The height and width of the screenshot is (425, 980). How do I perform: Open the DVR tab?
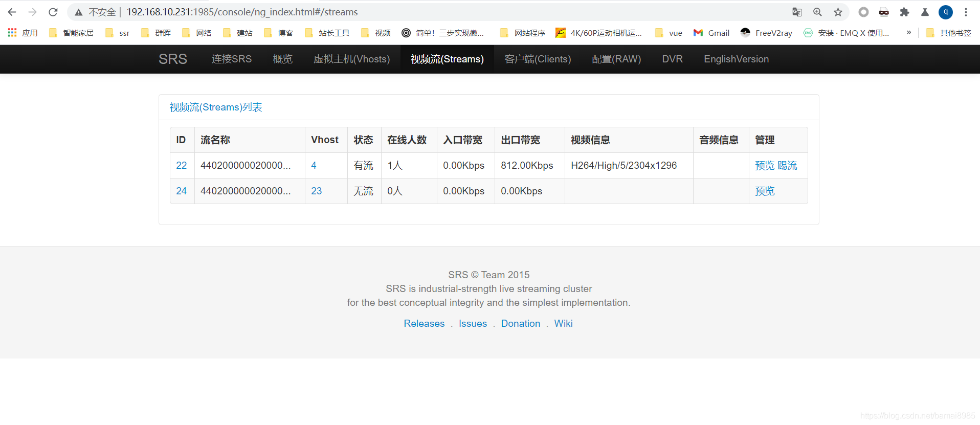(673, 59)
